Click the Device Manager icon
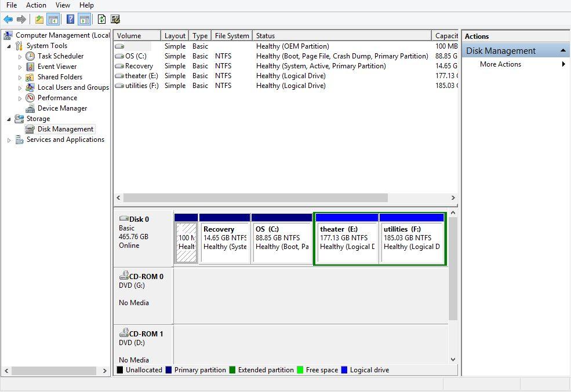 pyautogui.click(x=30, y=108)
